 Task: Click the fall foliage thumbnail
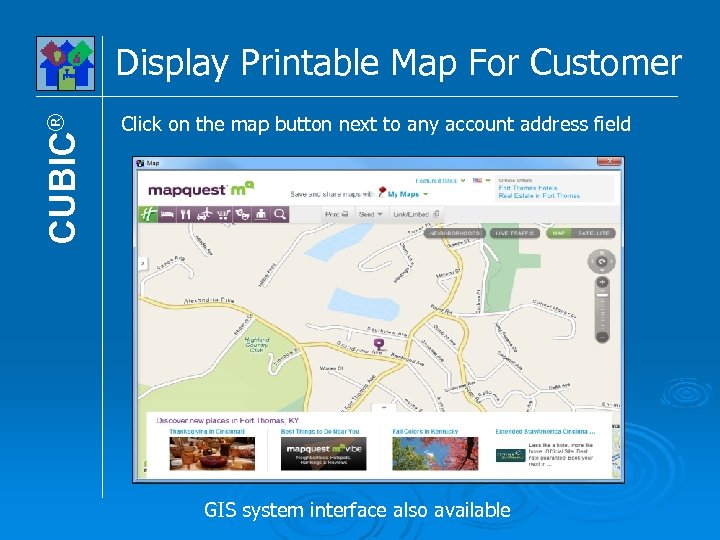[435, 454]
